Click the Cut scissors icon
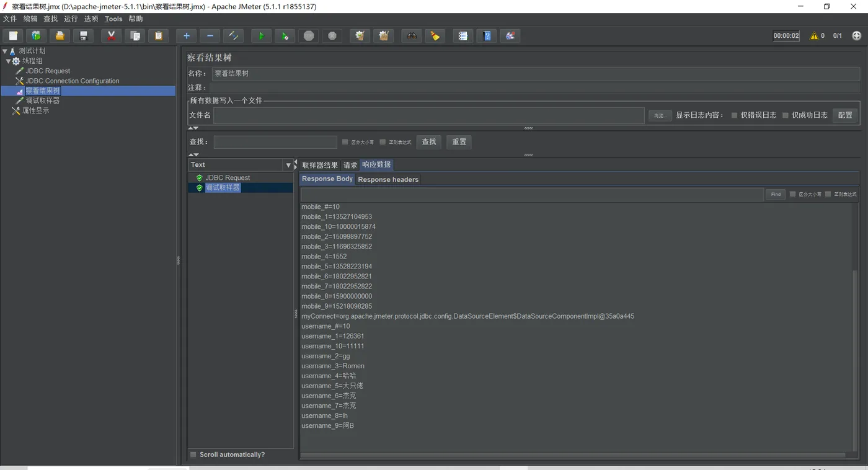Viewport: 868px width, 470px height. coord(111,36)
